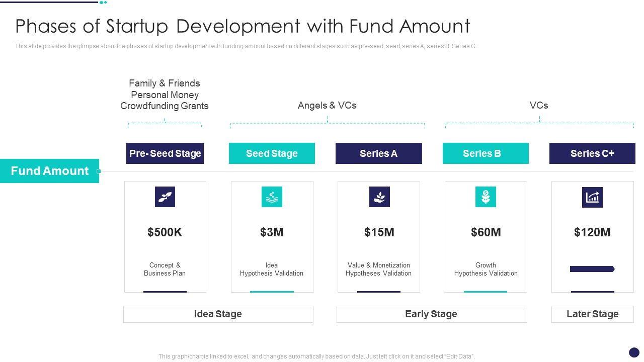Click the $500K amount text
This screenshot has height=362, width=644.
165,232
